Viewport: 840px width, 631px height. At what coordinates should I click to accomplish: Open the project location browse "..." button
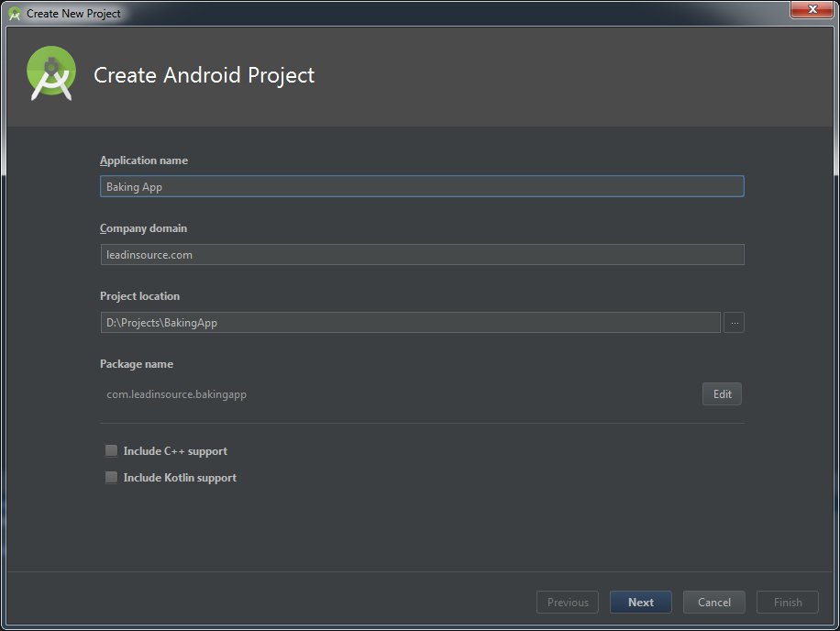tap(734, 322)
